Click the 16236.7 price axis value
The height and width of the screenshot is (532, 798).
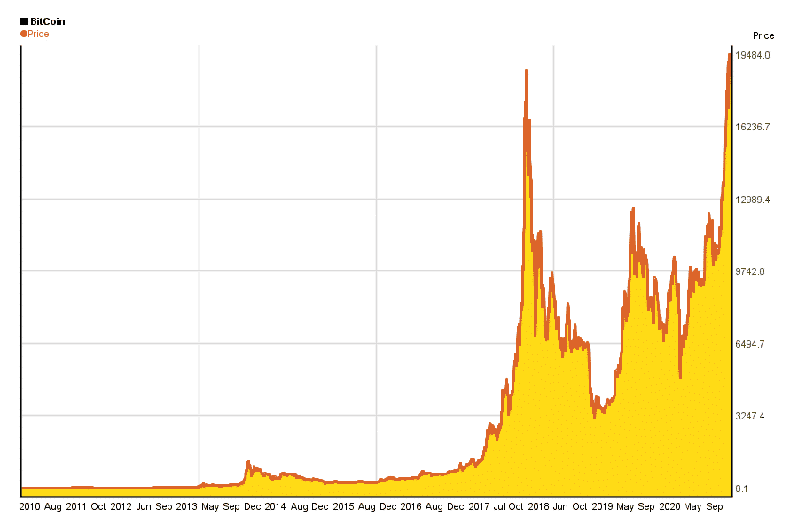(x=753, y=127)
